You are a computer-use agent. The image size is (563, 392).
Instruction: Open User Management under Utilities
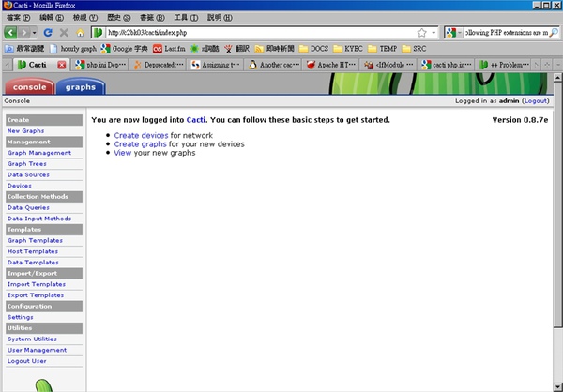click(37, 350)
